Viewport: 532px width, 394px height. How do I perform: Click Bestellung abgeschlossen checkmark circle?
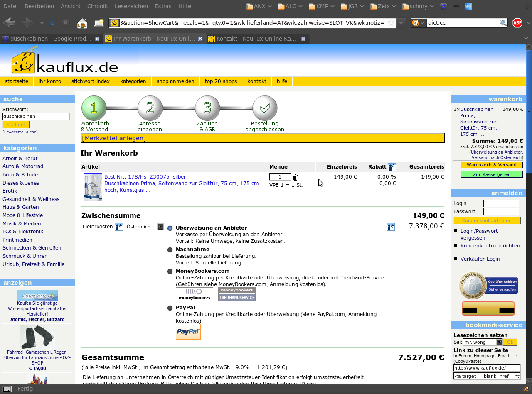265,108
